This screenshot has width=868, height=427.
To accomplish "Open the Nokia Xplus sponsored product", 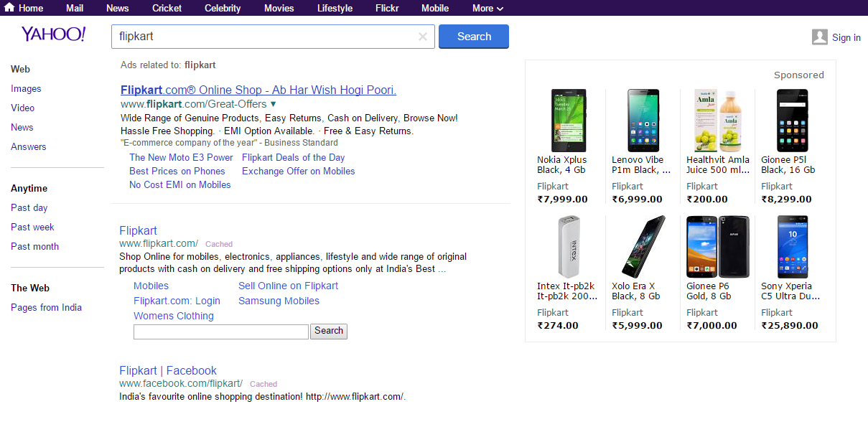I will [x=568, y=120].
